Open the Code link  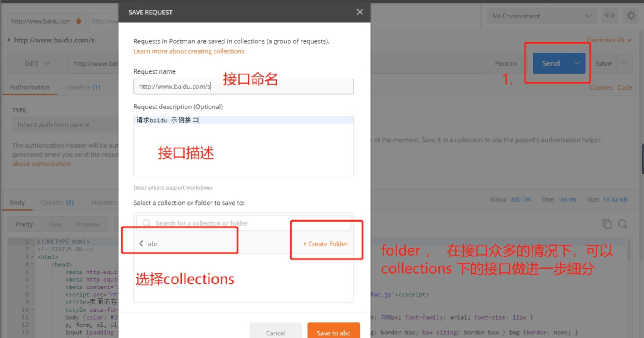click(x=625, y=87)
